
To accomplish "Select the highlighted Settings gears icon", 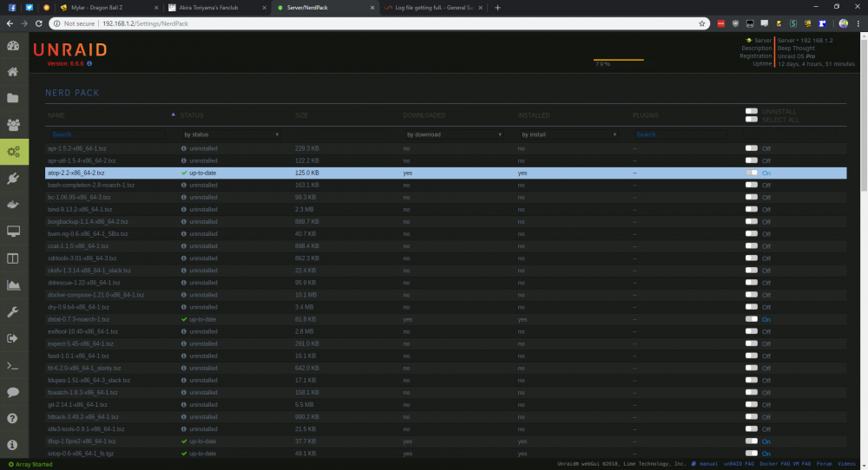I will [x=14, y=152].
